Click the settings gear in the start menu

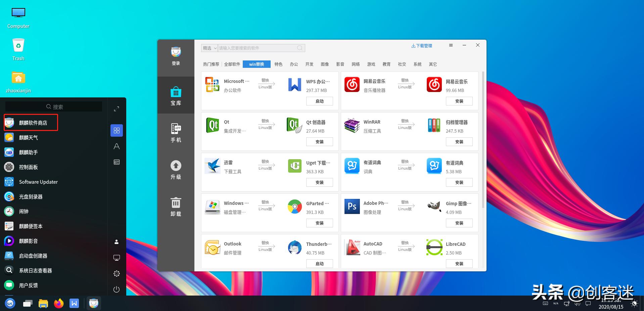(116, 273)
